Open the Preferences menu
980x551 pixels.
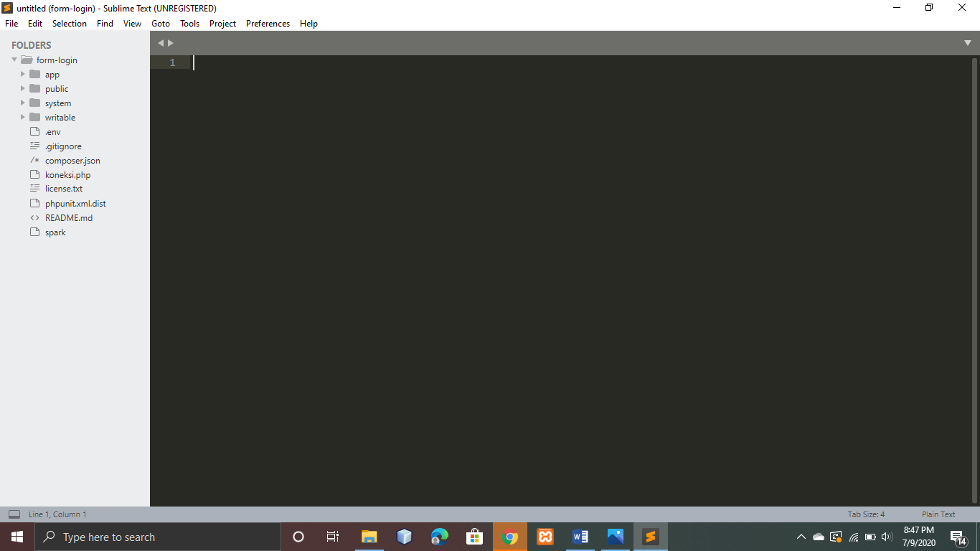(268, 24)
